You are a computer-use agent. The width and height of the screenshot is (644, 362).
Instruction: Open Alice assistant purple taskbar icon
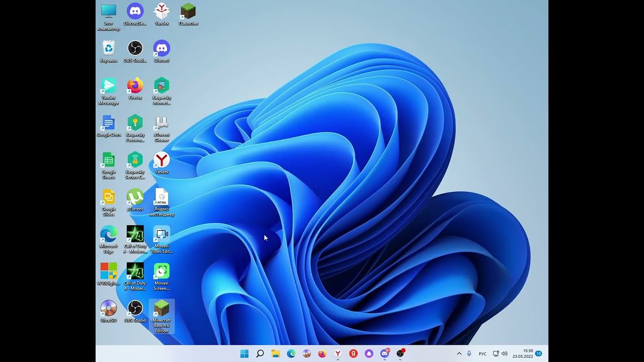coord(369,353)
